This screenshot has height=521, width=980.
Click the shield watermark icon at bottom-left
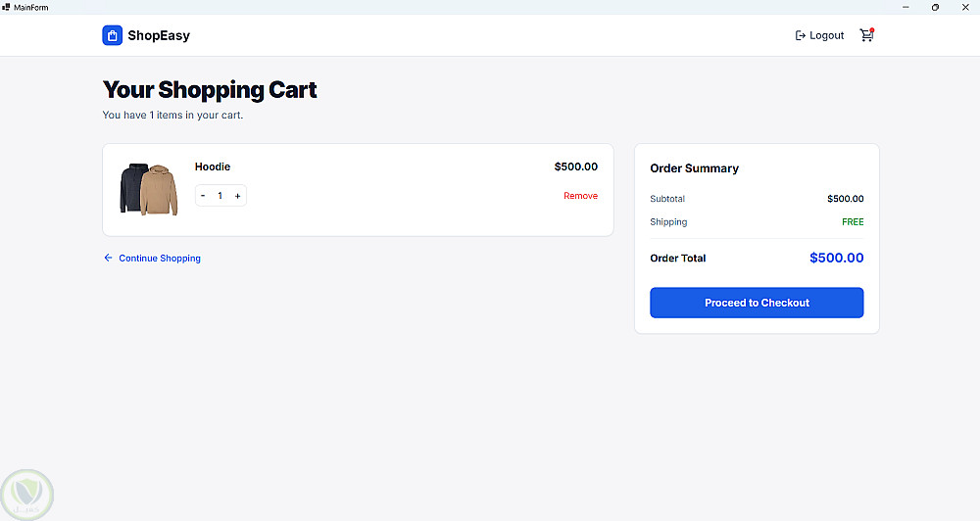coord(26,494)
